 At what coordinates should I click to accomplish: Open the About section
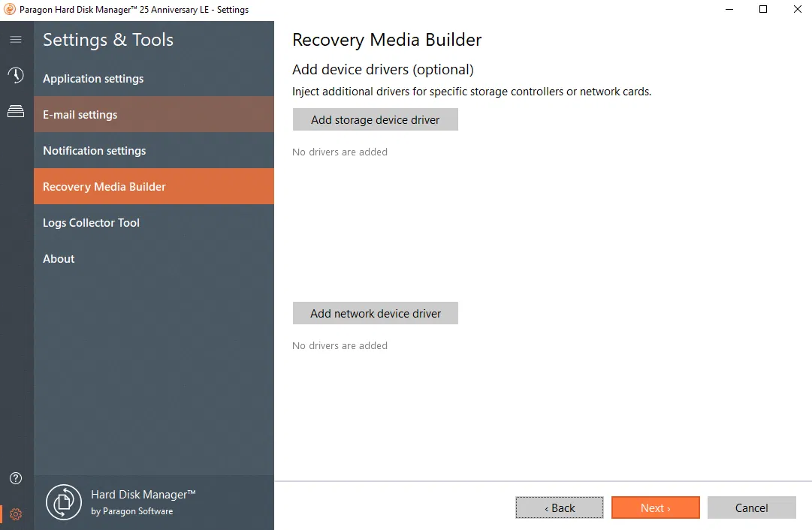click(154, 258)
